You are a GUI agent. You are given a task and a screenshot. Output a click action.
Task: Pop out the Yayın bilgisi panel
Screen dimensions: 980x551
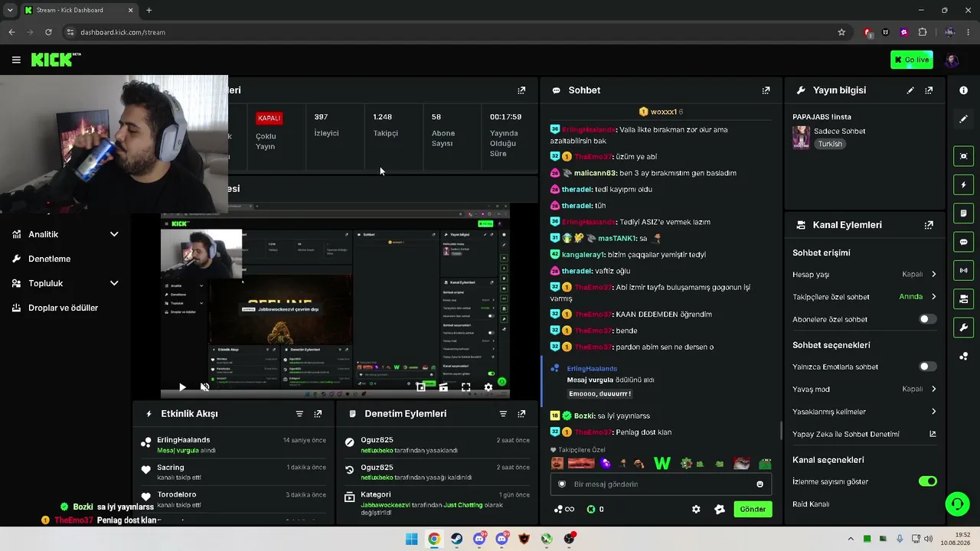[929, 90]
